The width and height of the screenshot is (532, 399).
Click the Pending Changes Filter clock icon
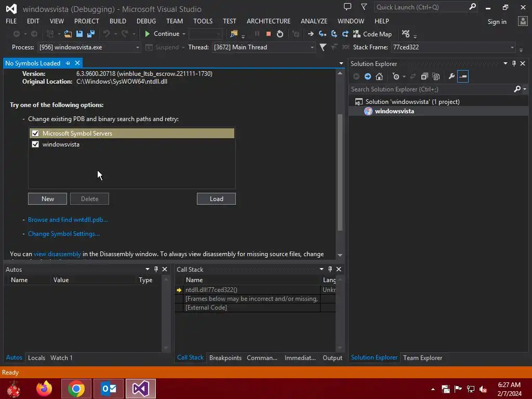point(396,77)
